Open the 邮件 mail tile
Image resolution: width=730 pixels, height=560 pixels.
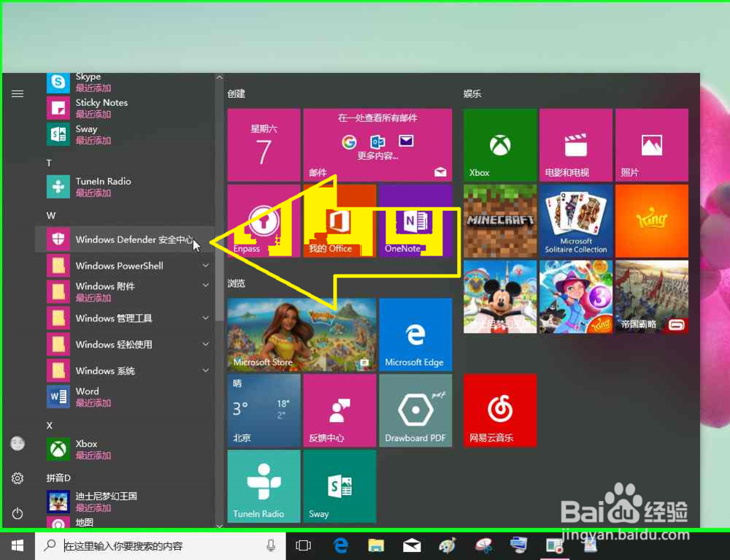pyautogui.click(x=377, y=145)
